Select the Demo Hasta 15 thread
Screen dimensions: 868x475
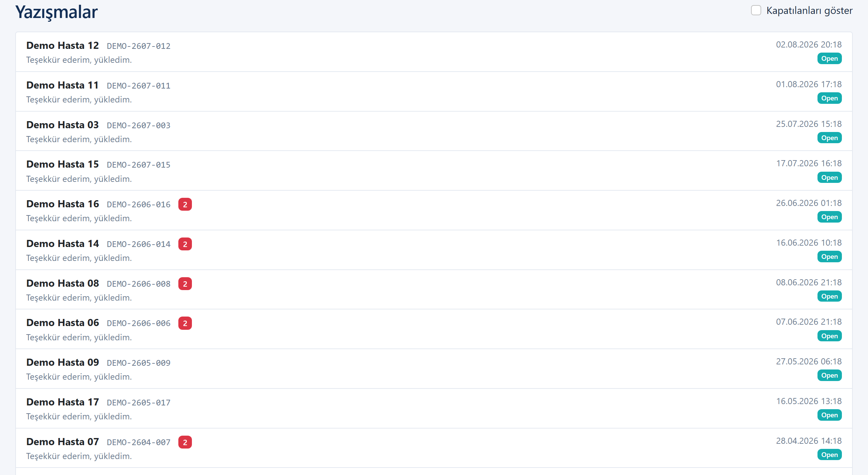(x=434, y=171)
